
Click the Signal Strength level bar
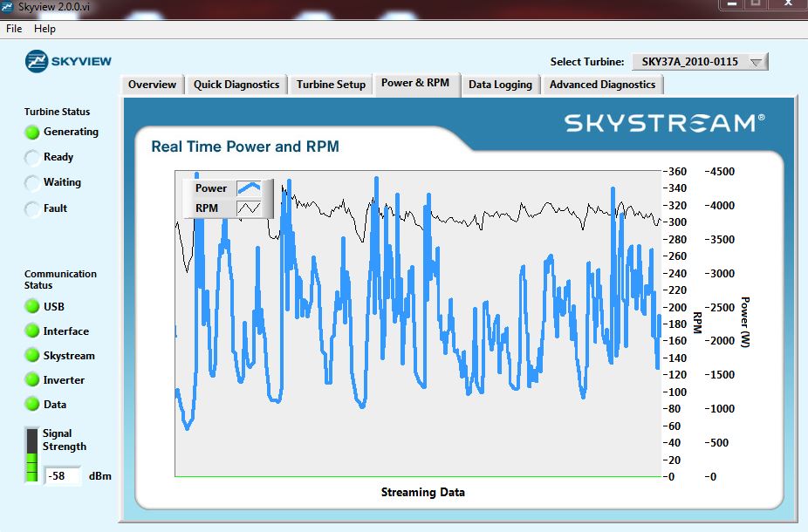pos(32,454)
